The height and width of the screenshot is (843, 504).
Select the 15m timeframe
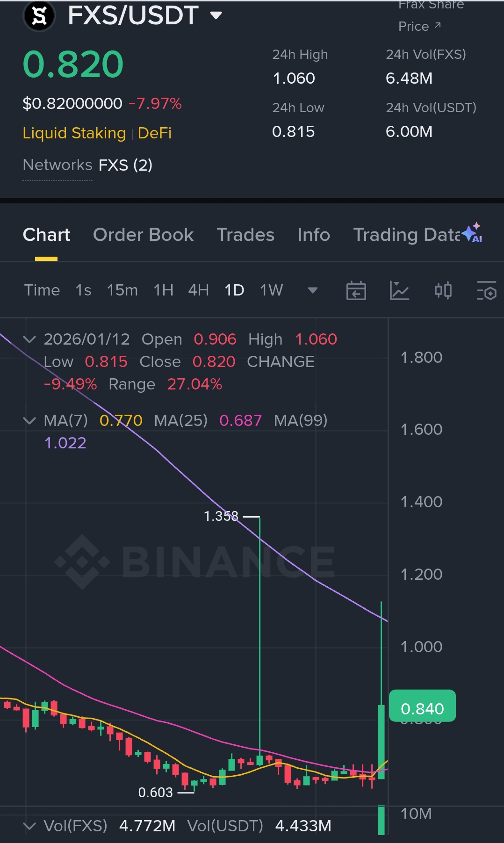point(122,290)
